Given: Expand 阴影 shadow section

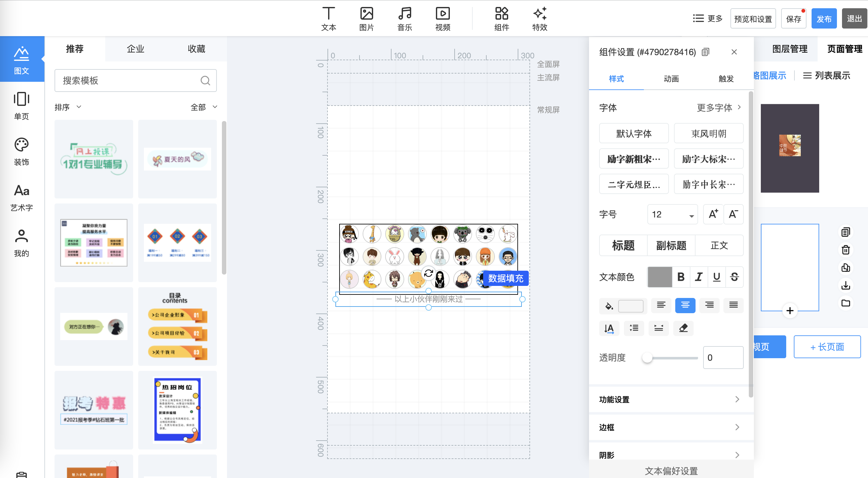Looking at the screenshot, I should pyautogui.click(x=671, y=455).
